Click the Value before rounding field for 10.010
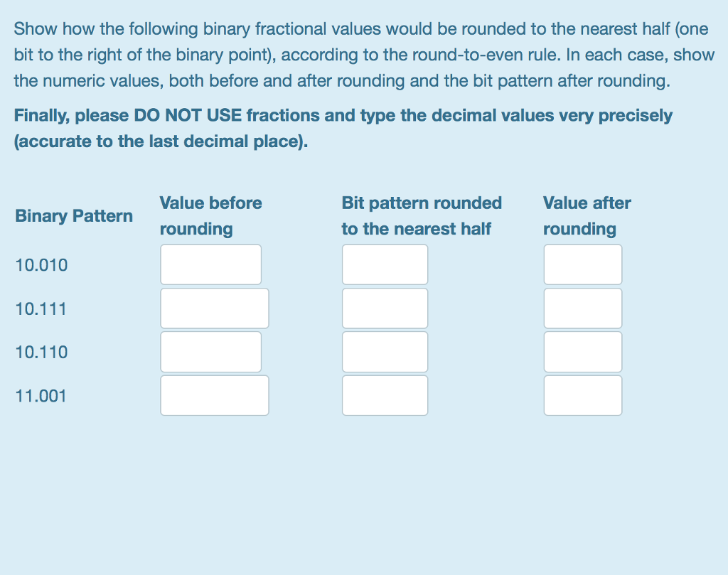 tap(210, 264)
